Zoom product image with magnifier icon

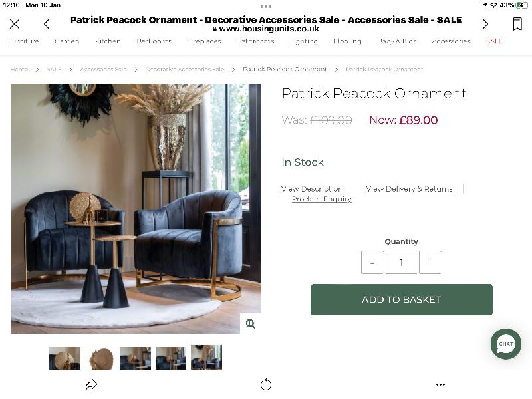(251, 324)
